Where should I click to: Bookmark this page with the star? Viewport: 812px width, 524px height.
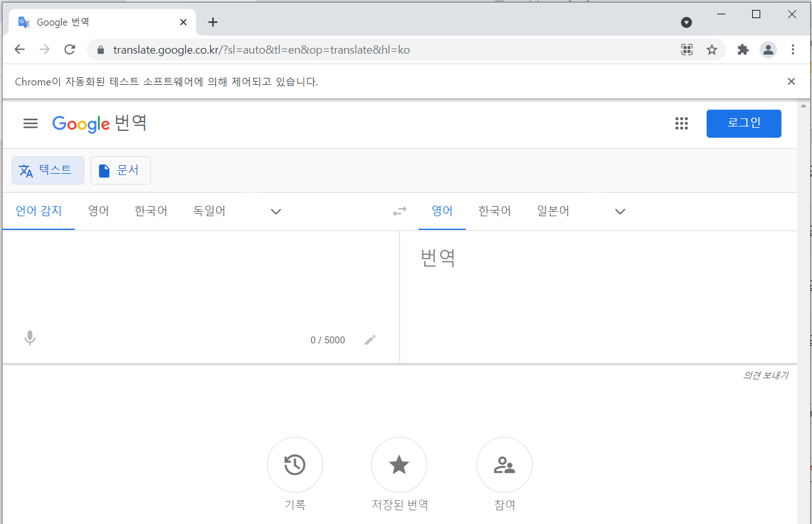tap(712, 50)
